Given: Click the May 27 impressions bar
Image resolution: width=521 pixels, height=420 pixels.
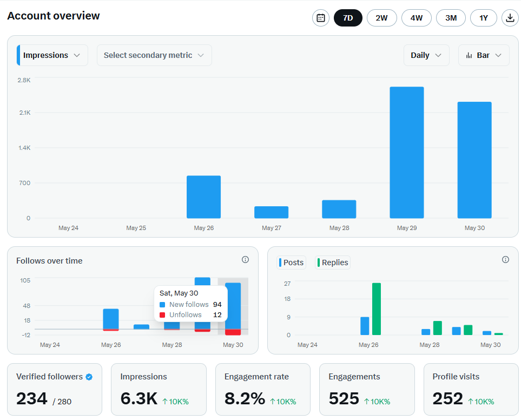Looking at the screenshot, I should pos(272,212).
